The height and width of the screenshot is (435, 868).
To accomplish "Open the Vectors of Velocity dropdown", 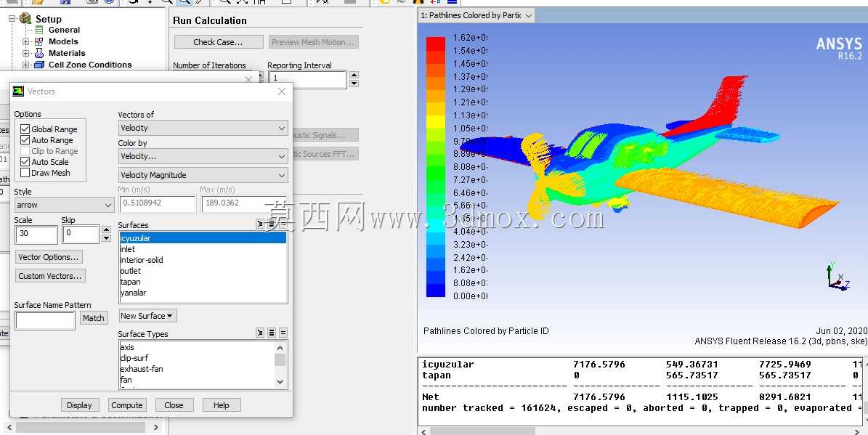I will click(203, 128).
